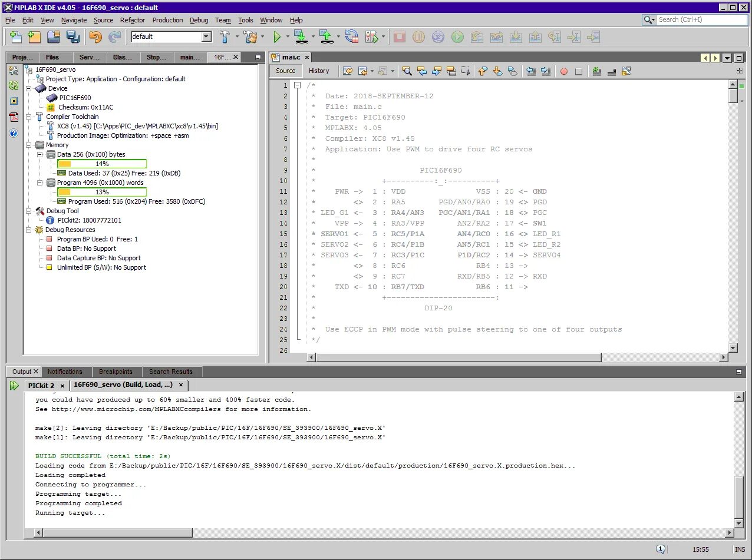Screen dimensions: 752x560
Task: Click the stop macro recording square in the editor toolbar
Action: [579, 71]
